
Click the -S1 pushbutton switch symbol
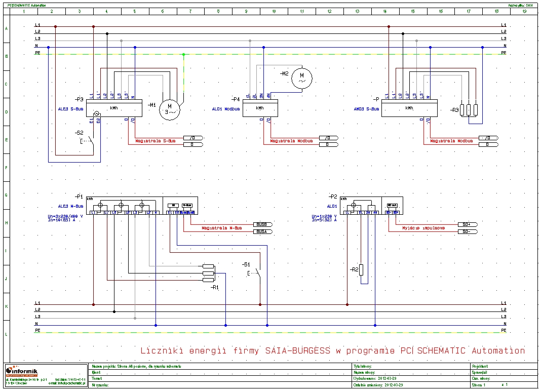click(x=254, y=273)
